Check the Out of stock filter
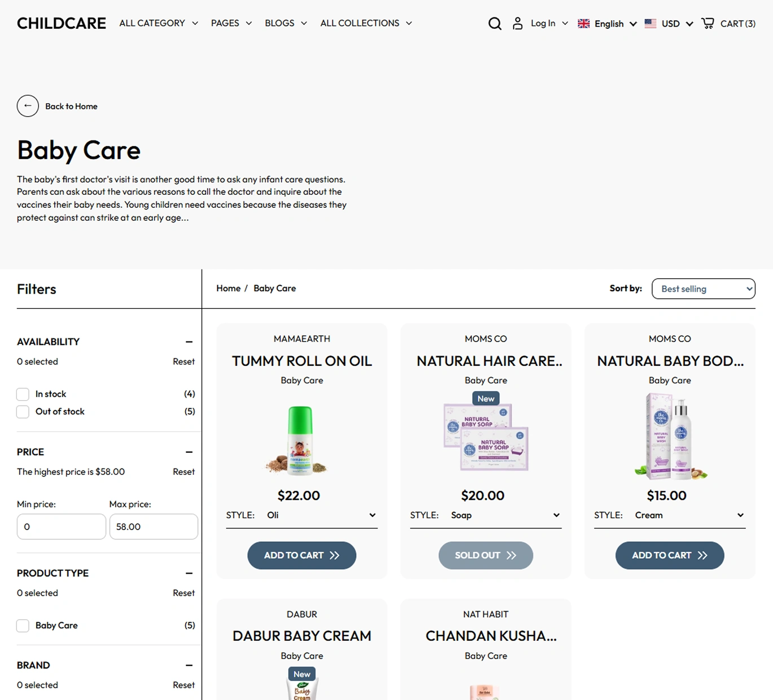The width and height of the screenshot is (773, 700). [x=23, y=412]
